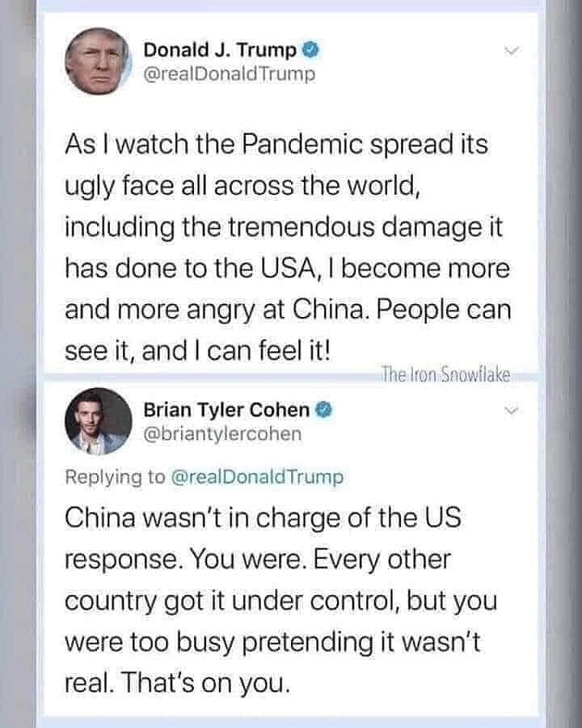Open the @briantylercohen handle
Viewport: 582px width, 728px height.
coord(222,434)
